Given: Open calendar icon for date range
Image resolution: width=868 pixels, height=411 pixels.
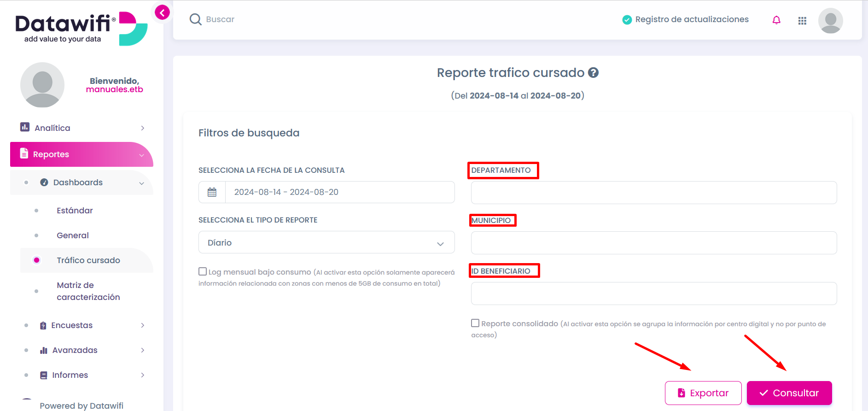Looking at the screenshot, I should point(212,192).
